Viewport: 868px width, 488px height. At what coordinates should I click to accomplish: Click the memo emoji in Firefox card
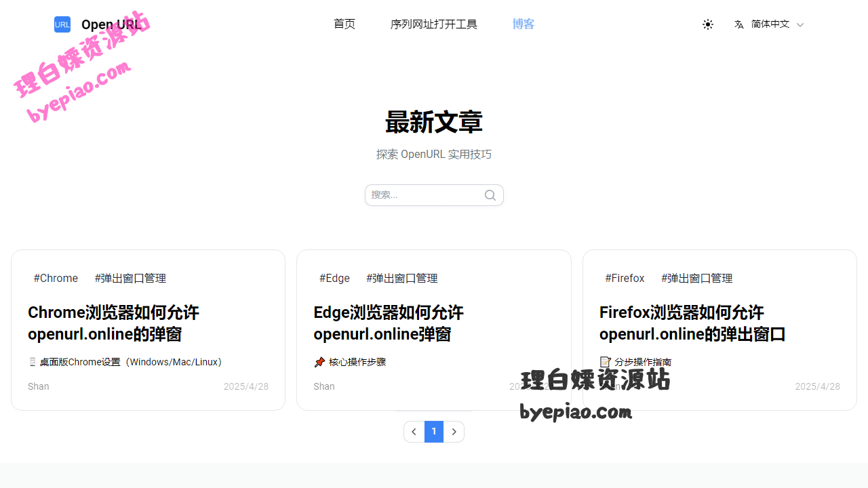(606, 362)
